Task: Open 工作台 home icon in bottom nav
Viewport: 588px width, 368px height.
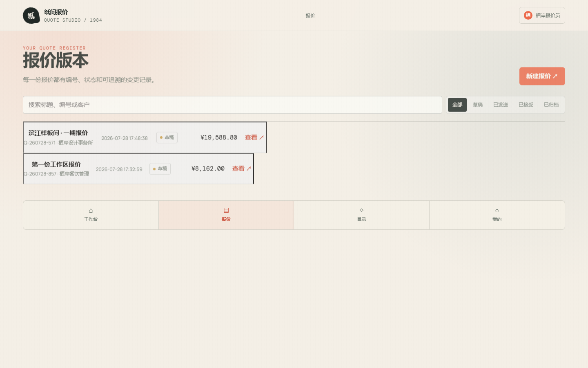Action: [91, 211]
